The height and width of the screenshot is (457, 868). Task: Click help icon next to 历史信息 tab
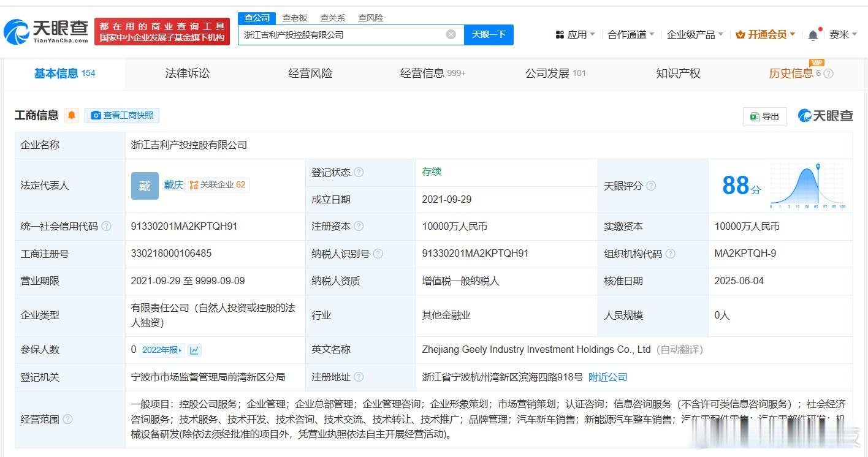click(x=828, y=74)
